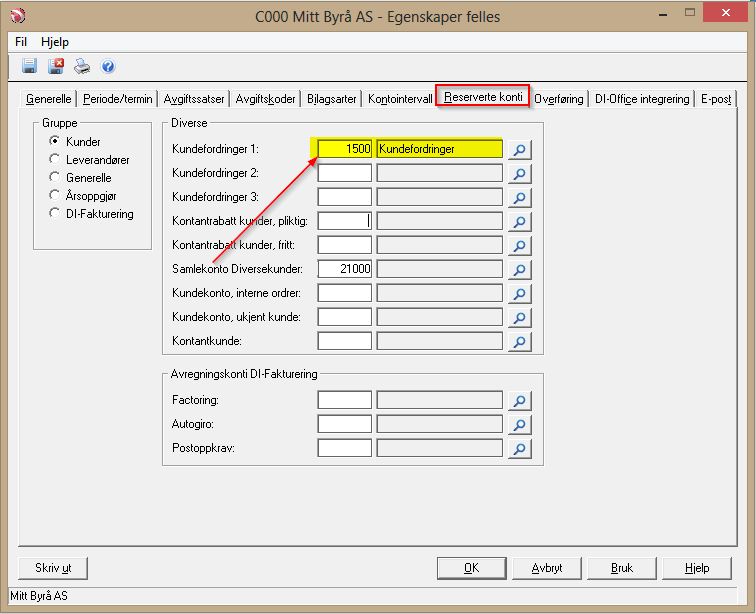Image resolution: width=756 pixels, height=614 pixels.
Task: Search account for Autogiro
Action: pos(520,424)
